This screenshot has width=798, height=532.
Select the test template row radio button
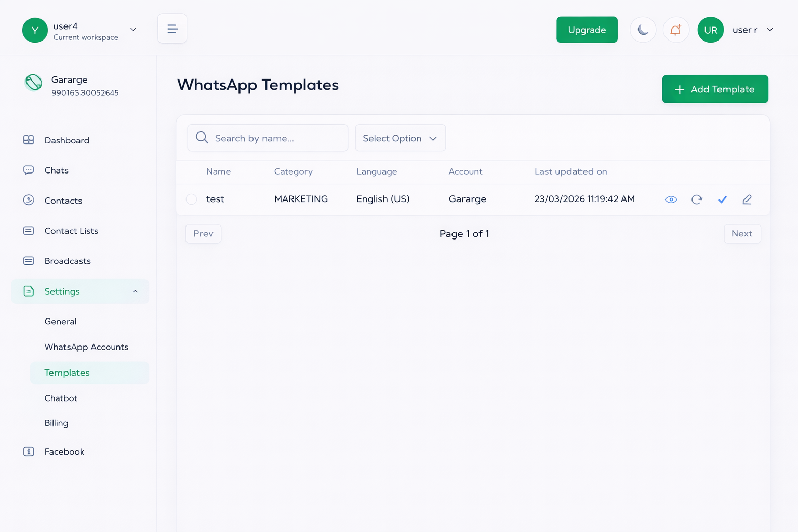191,199
